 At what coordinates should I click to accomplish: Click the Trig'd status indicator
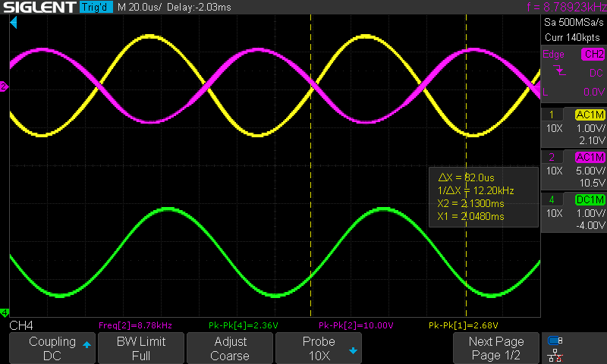click(x=96, y=7)
